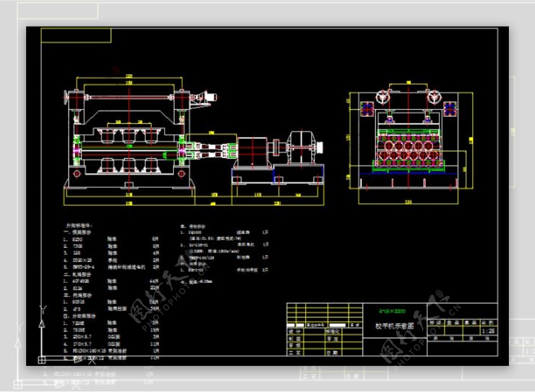This screenshot has height=392, width=535.
Task: Click the empty rectangle at top-left of frame
Action: (x=76, y=35)
